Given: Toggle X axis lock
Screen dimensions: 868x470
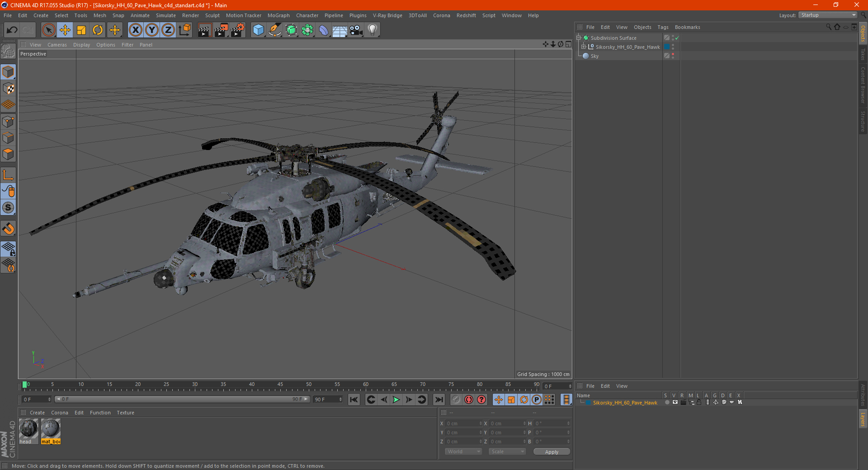Looking at the screenshot, I should [135, 30].
